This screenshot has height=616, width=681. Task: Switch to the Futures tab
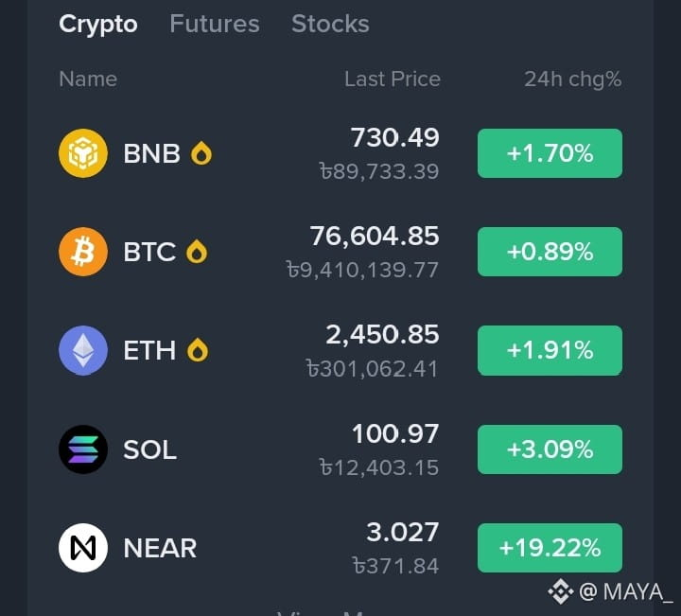(x=215, y=24)
